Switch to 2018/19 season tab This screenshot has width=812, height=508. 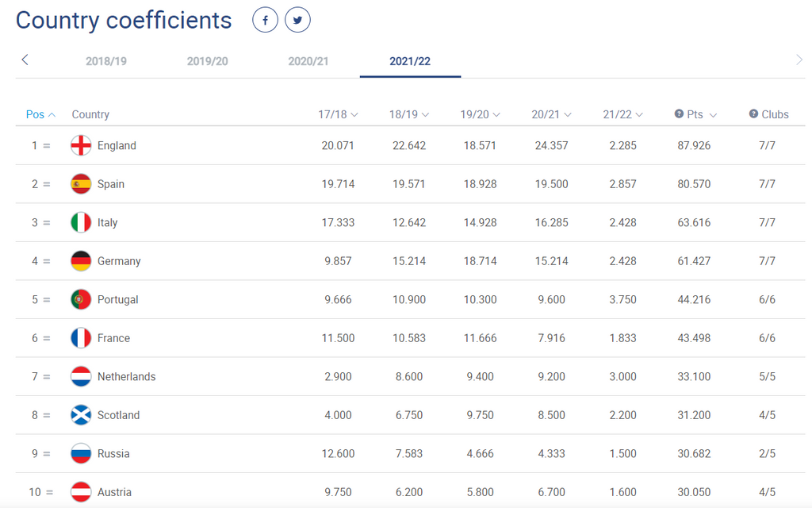(x=106, y=61)
